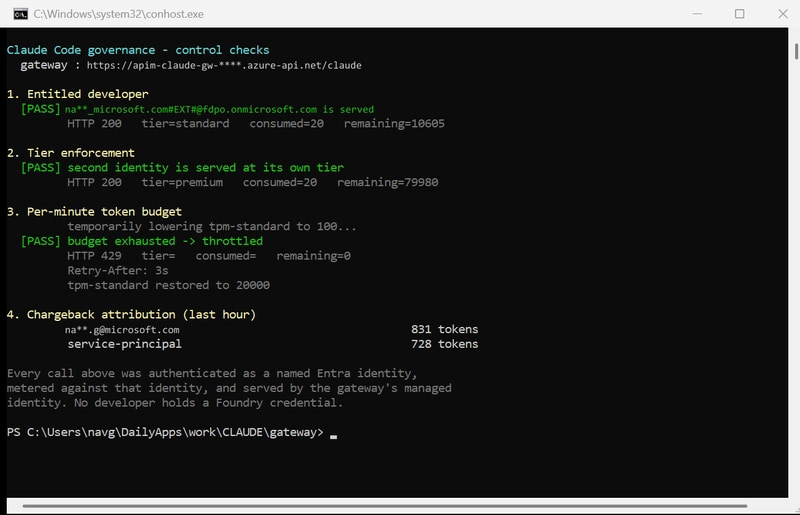Image resolution: width=800 pixels, height=515 pixels.
Task: Click the '1. Entitled developer' heading
Action: pyautogui.click(x=78, y=94)
